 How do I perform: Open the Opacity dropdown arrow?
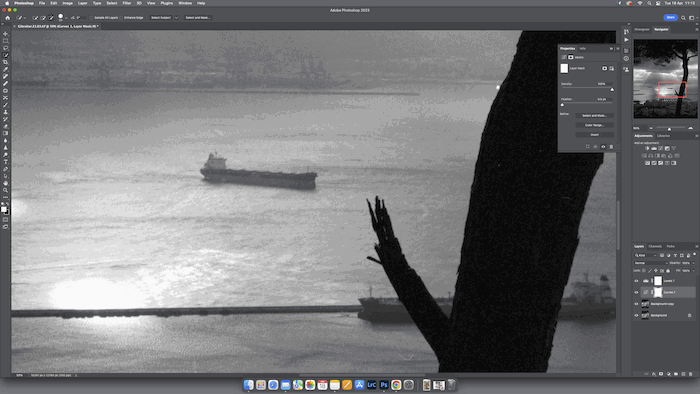click(x=693, y=263)
